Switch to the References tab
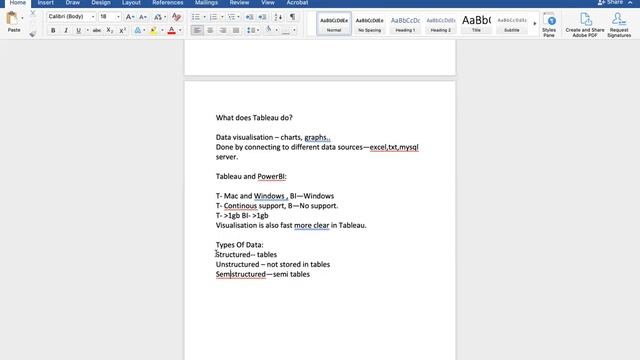Viewport: 640px width, 360px height. [x=168, y=2]
